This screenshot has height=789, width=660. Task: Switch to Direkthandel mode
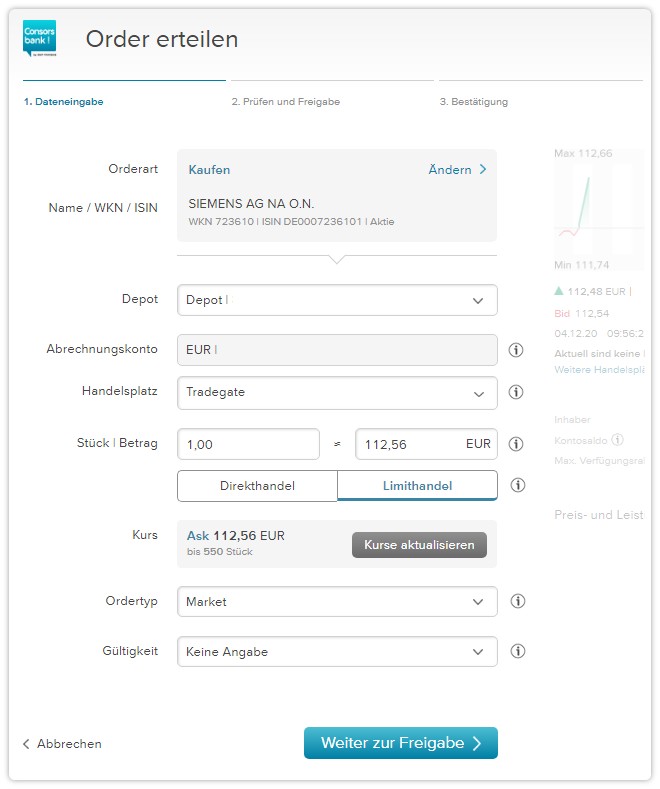click(x=257, y=486)
